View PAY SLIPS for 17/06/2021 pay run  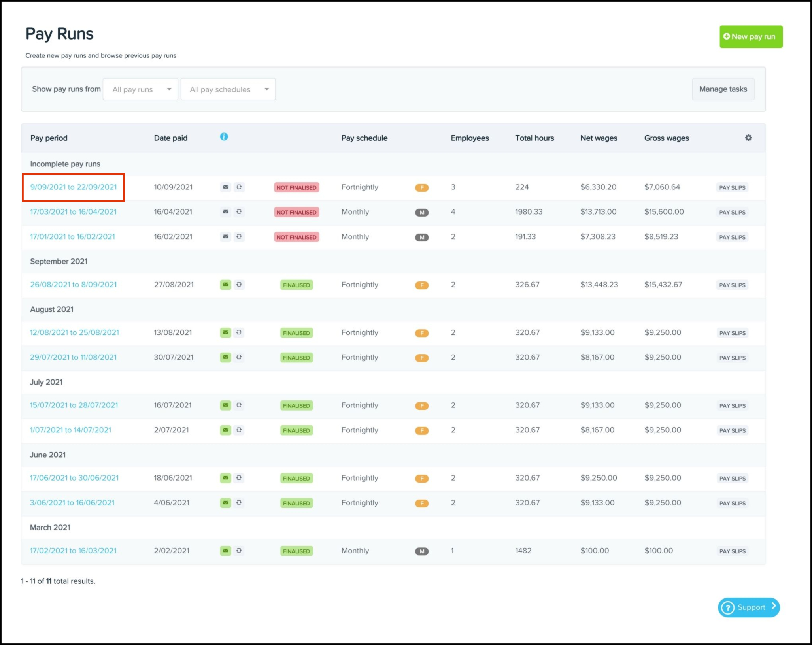coord(732,478)
